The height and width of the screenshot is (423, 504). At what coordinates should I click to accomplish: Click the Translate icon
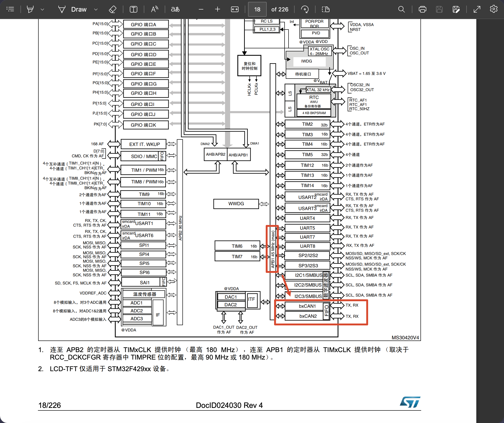(175, 9)
